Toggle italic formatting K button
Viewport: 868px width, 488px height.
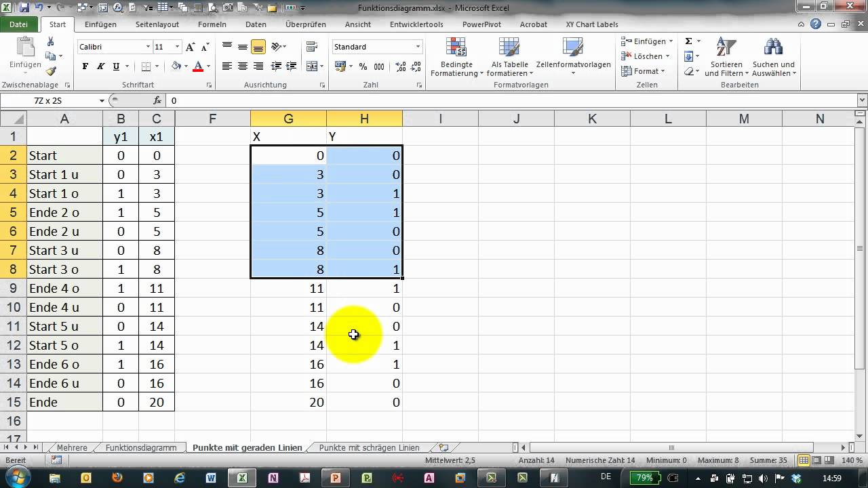click(100, 66)
